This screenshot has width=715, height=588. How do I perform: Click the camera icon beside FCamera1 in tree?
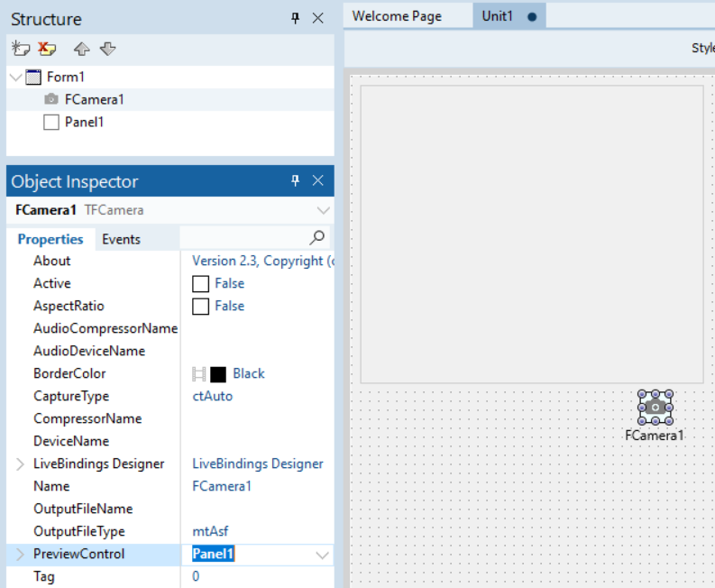(x=51, y=99)
